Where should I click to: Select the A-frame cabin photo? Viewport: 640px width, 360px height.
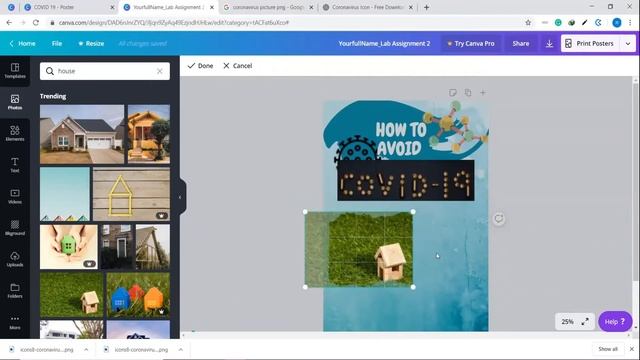153,247
